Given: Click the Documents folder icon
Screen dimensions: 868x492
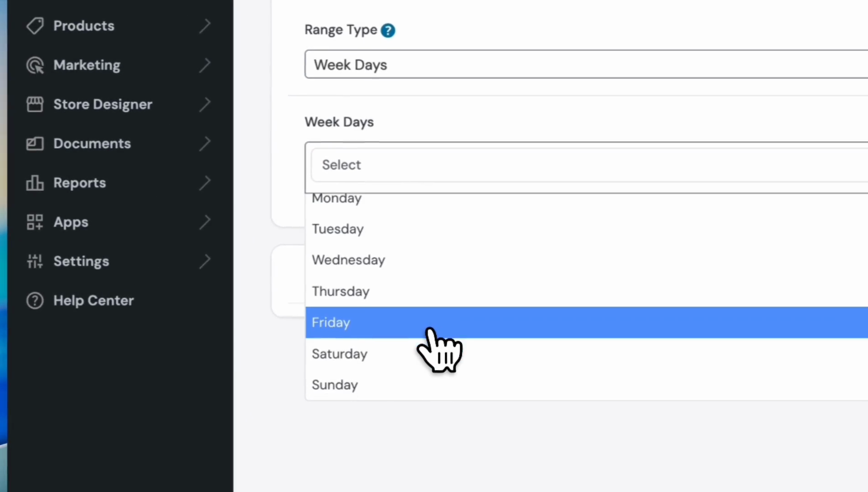Looking at the screenshot, I should pyautogui.click(x=35, y=143).
